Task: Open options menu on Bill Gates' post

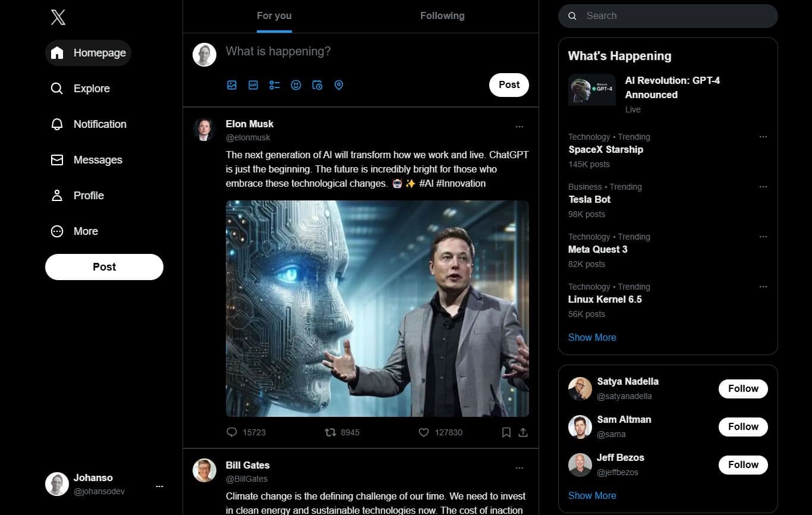Action: [x=520, y=468]
